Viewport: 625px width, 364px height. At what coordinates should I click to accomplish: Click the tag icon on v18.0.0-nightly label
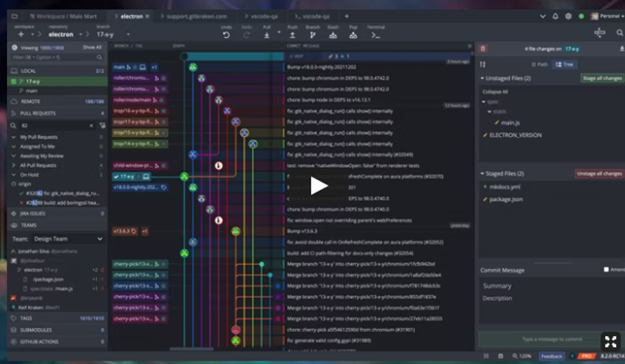coord(164,187)
